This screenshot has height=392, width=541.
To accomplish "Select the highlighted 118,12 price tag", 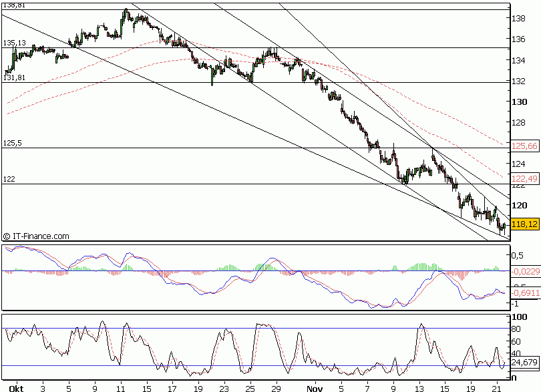I will (x=524, y=224).
